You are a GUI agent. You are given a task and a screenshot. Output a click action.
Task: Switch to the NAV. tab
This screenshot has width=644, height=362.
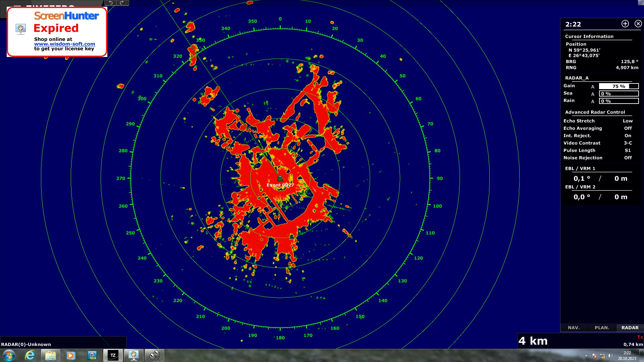574,328
